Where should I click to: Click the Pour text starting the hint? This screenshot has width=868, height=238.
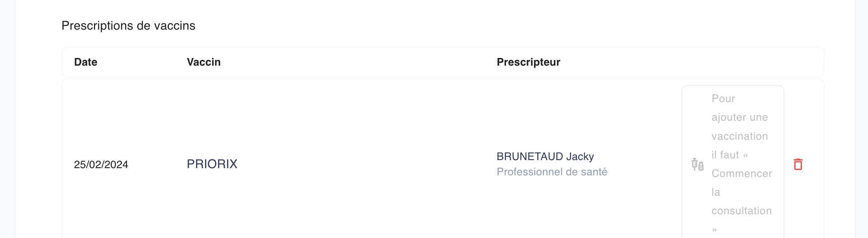coord(723,99)
